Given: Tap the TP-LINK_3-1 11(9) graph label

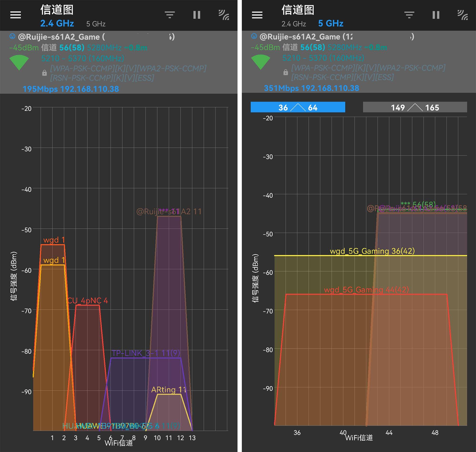Looking at the screenshot, I should [x=146, y=353].
